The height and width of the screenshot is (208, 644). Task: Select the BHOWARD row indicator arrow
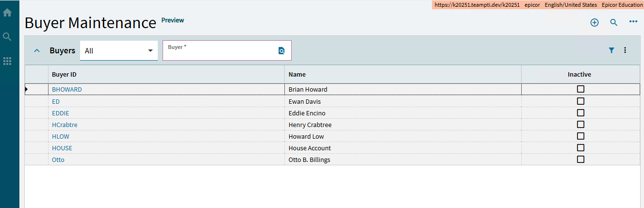coord(26,89)
